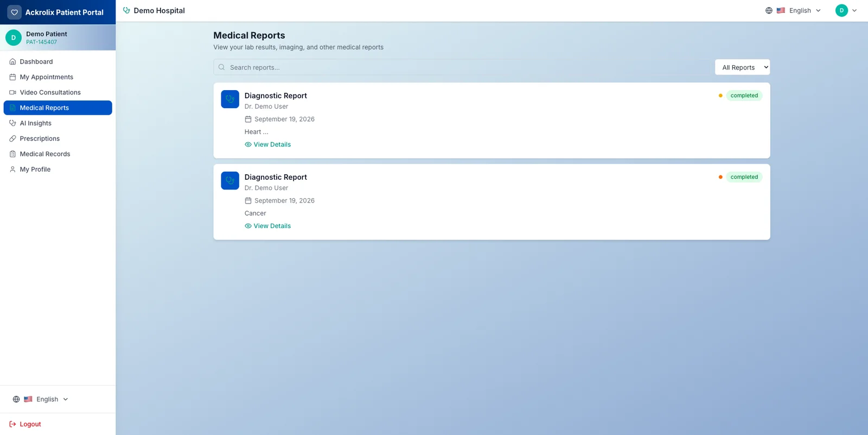Click the lab results and imaging subtitle
Viewport: 868px width, 435px height.
pyautogui.click(x=298, y=47)
